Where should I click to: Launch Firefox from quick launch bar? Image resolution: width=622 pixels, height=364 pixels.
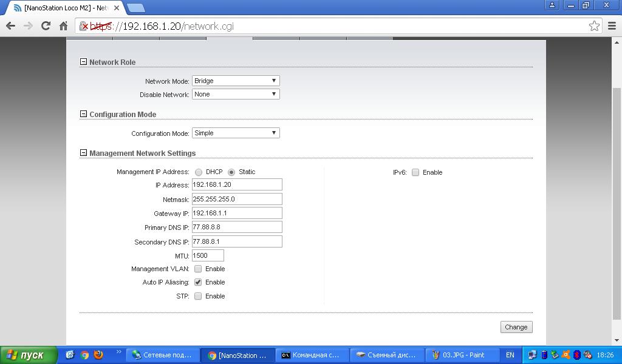tap(98, 355)
